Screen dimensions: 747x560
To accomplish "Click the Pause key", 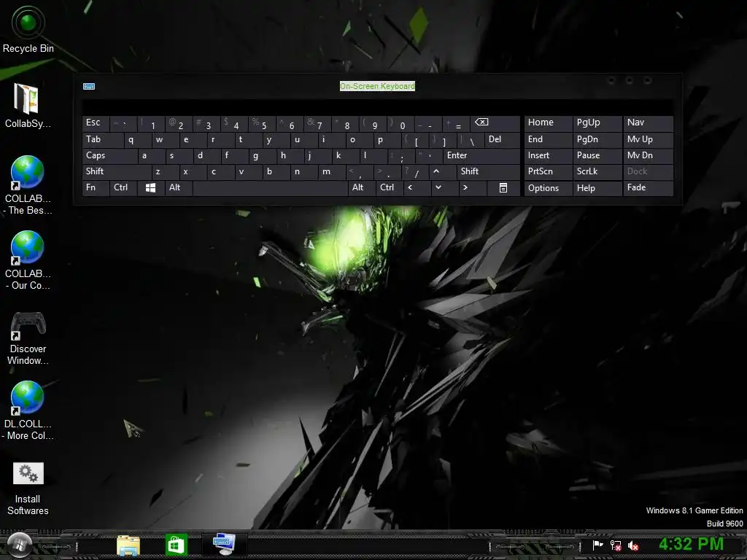I will [x=597, y=156].
